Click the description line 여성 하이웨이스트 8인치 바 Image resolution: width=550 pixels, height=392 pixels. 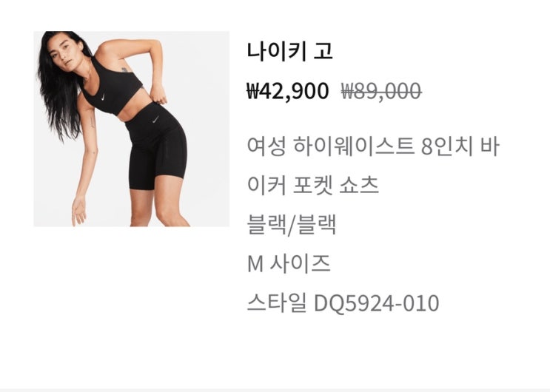coord(373,146)
